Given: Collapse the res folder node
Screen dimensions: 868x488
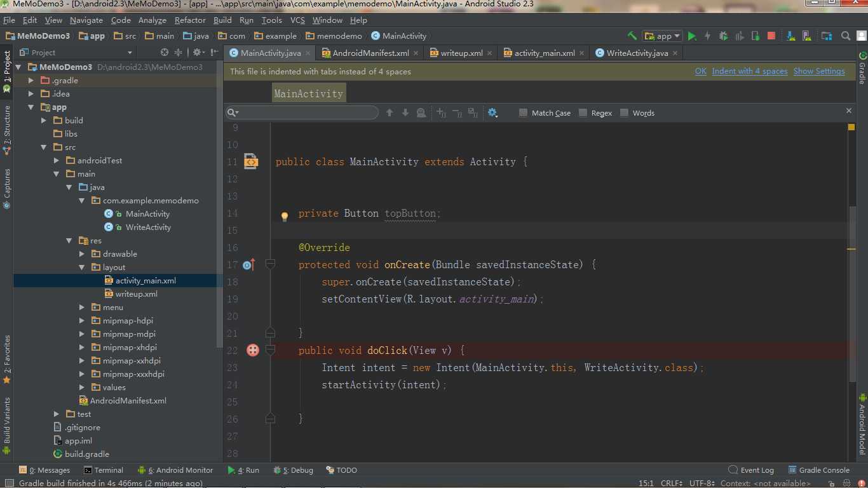Looking at the screenshot, I should tap(69, 240).
